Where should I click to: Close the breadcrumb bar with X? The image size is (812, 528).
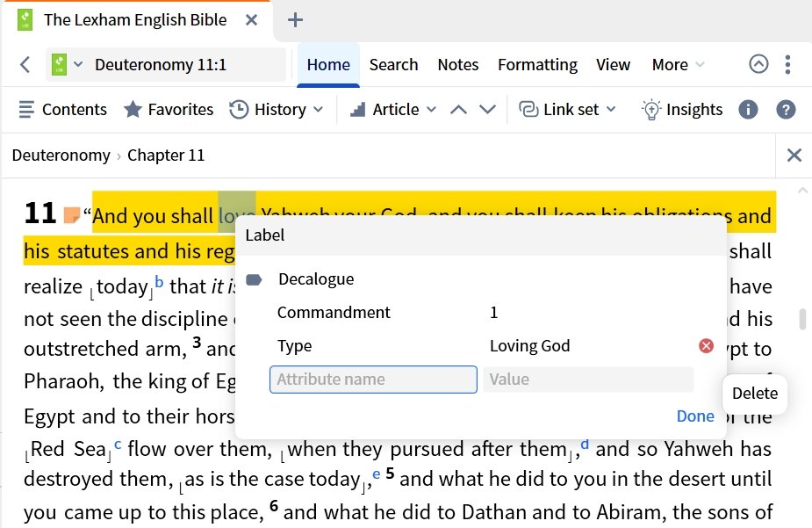tap(794, 155)
